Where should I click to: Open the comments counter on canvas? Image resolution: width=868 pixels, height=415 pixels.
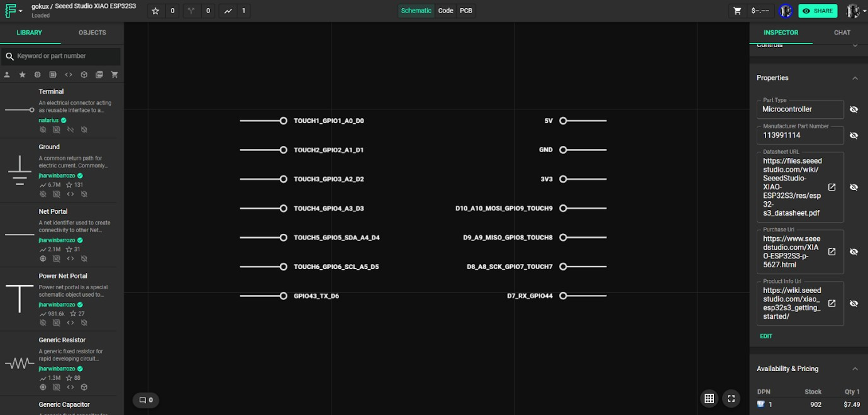pyautogui.click(x=146, y=400)
